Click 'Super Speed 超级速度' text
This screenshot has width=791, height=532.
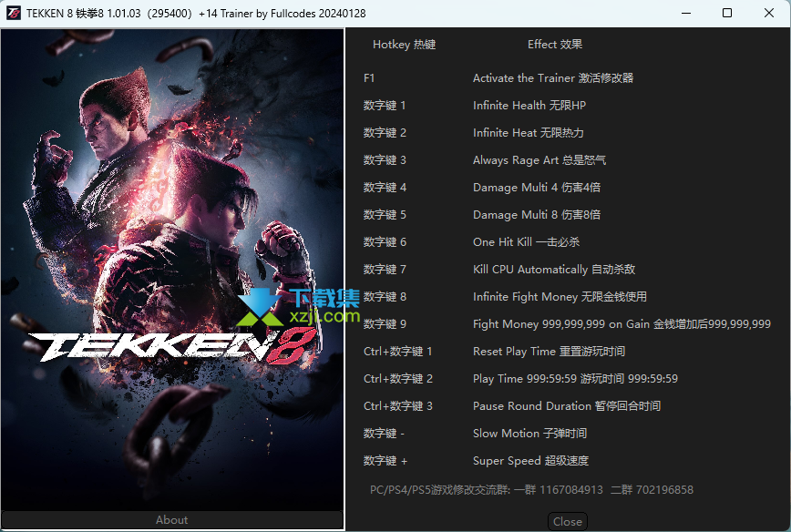[x=530, y=460]
